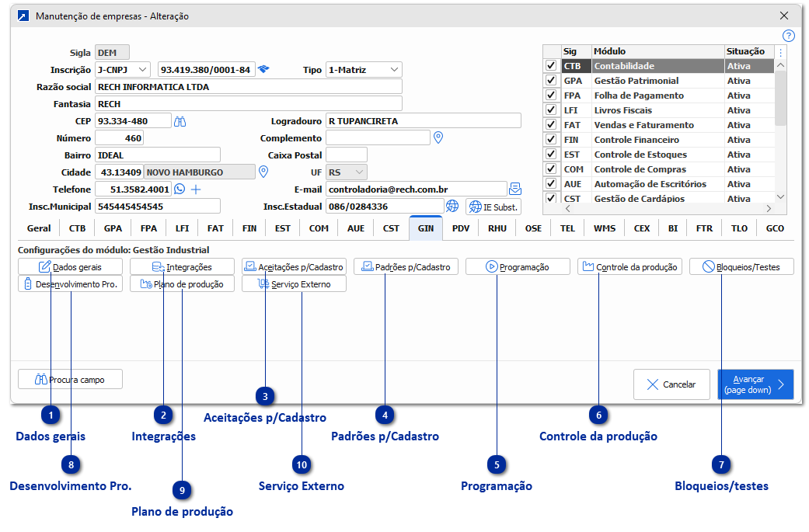This screenshot has width=809, height=532.
Task: Toggle the COM Controle de Compras checkbox
Action: pos(551,169)
